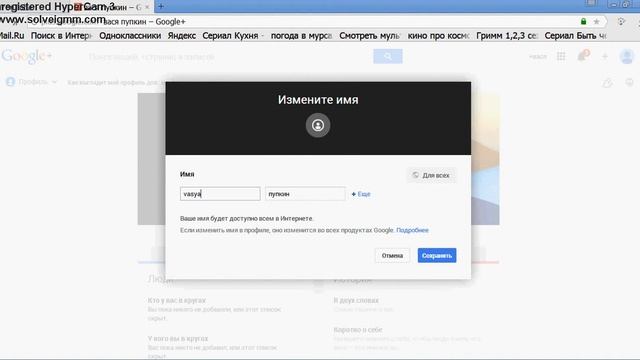Click the У кого вы в кругах heading

[178, 338]
